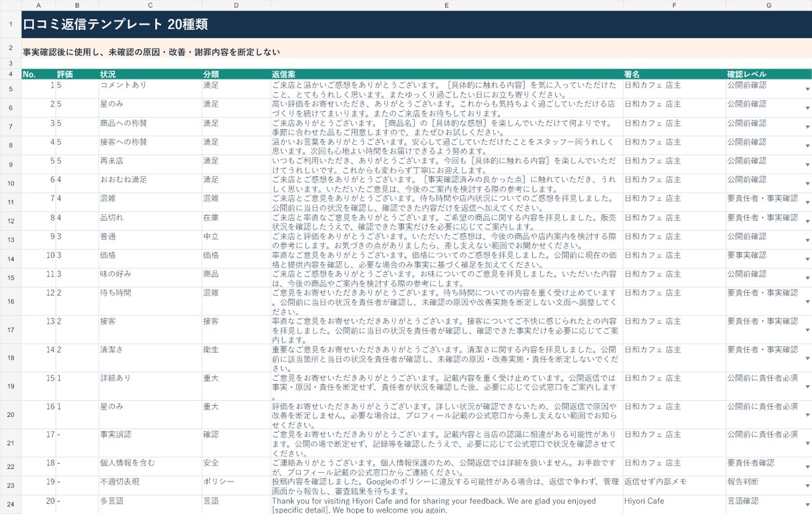
Task: Select the 清潔さ cell
Action: click(150, 358)
